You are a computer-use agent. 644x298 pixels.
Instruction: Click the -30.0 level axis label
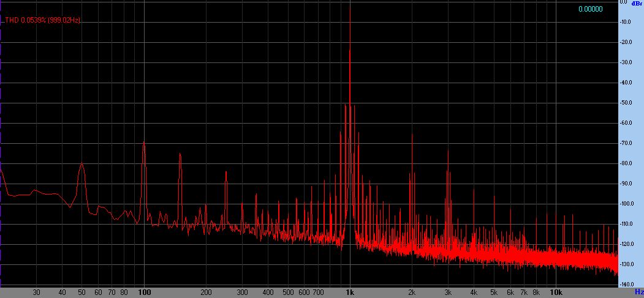click(624, 62)
